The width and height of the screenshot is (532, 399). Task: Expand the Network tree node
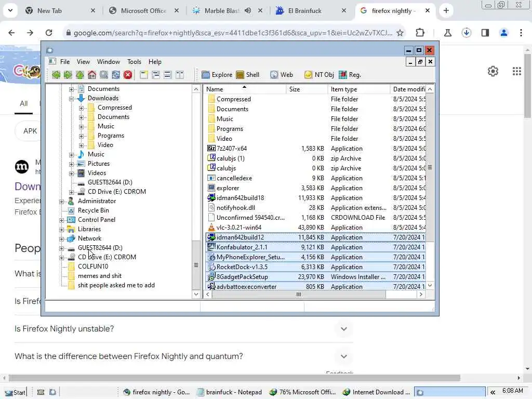coord(61,239)
